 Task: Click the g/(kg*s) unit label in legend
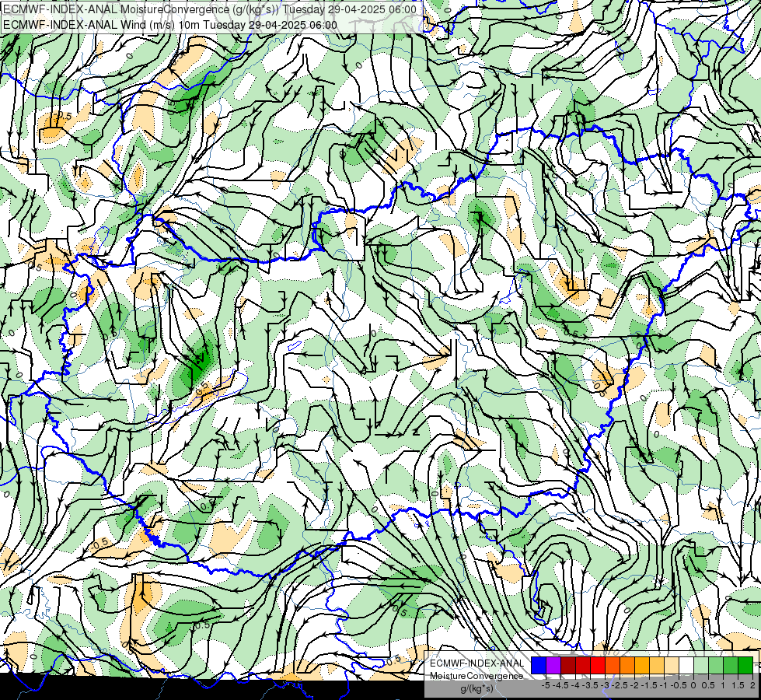click(x=476, y=688)
